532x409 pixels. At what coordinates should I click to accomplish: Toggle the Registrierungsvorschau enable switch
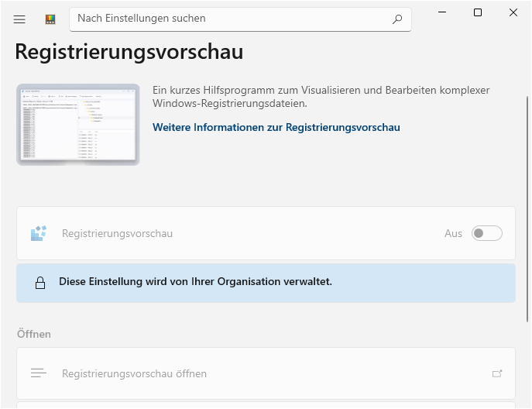click(487, 233)
